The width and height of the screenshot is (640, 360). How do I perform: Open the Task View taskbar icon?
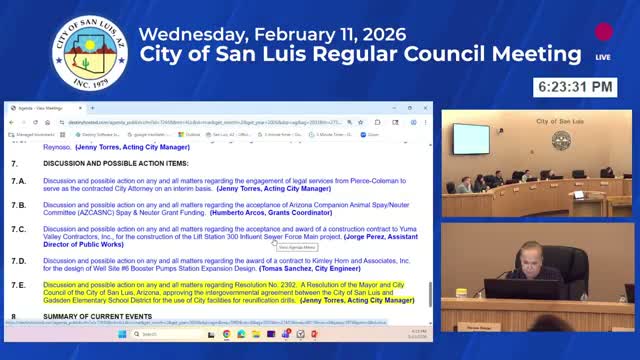coord(211,334)
